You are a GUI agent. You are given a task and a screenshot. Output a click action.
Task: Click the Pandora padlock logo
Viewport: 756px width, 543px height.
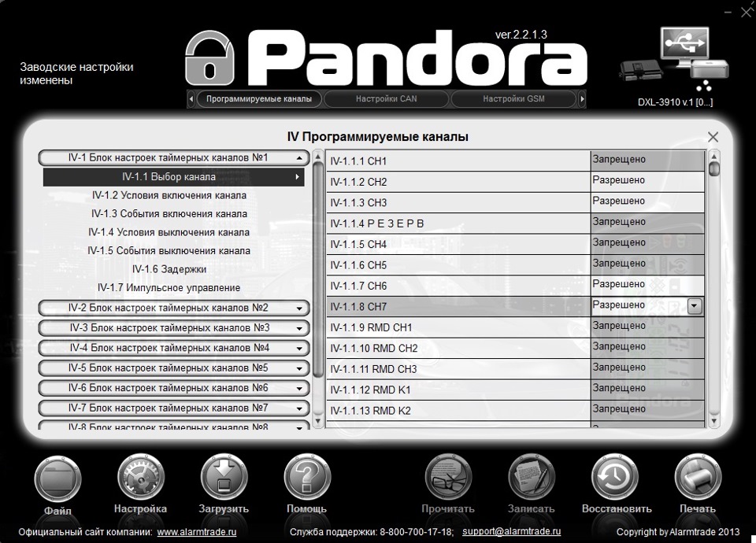pyautogui.click(x=209, y=59)
